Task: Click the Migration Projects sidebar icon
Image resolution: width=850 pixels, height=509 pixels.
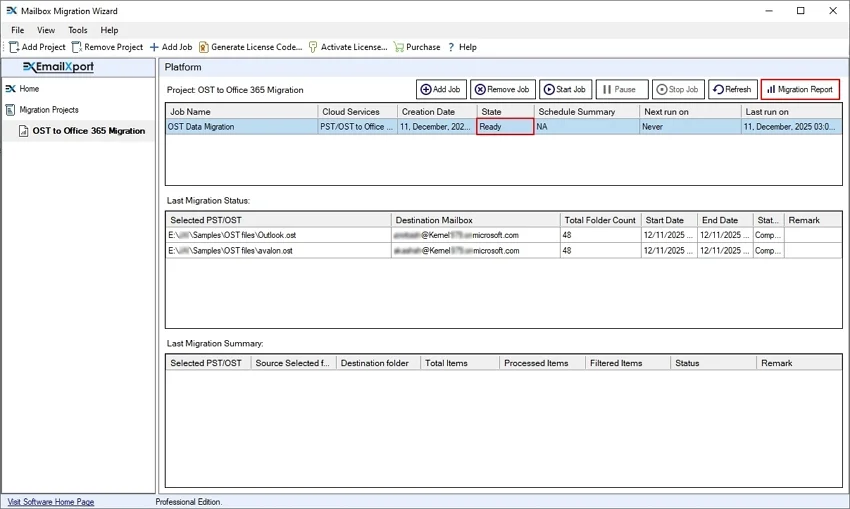Action: tap(10, 109)
